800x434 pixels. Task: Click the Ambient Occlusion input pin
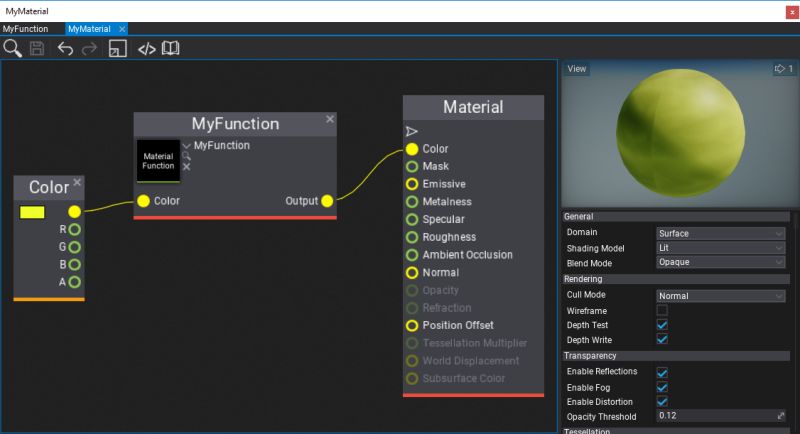[x=412, y=255]
